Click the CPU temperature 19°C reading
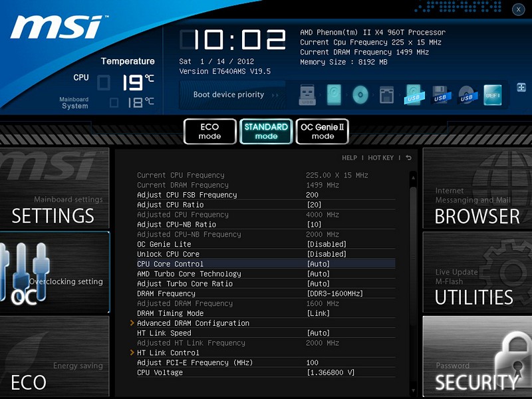This screenshot has height=399, width=532. coord(138,82)
